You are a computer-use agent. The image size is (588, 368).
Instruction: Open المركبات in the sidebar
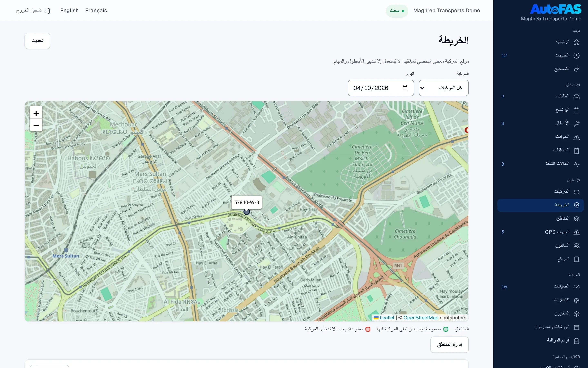(x=540, y=192)
